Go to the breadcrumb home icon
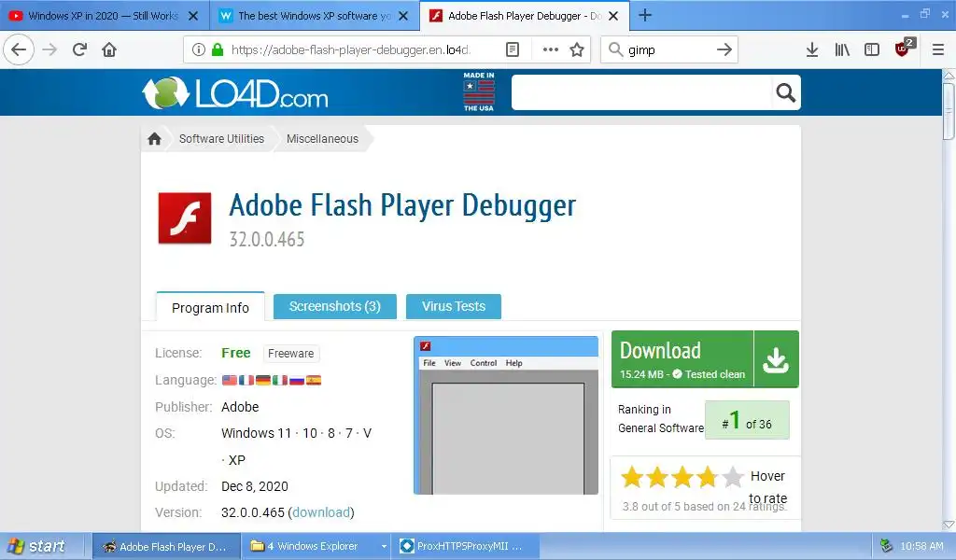This screenshot has width=956, height=560. [154, 139]
